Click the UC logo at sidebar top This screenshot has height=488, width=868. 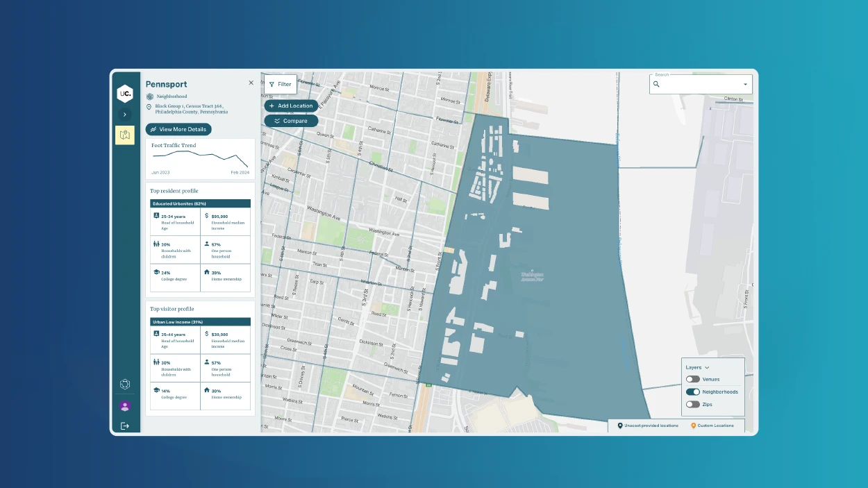(x=125, y=93)
